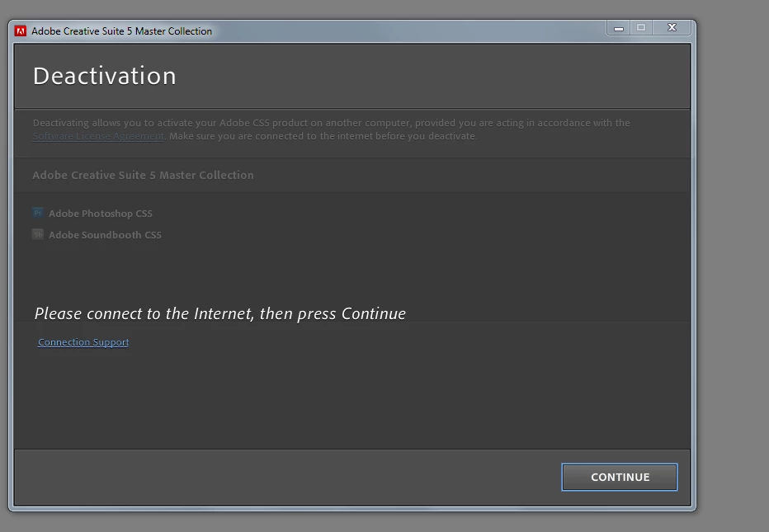Click the Photoshop CS5 icon
769x532 pixels.
38,213
